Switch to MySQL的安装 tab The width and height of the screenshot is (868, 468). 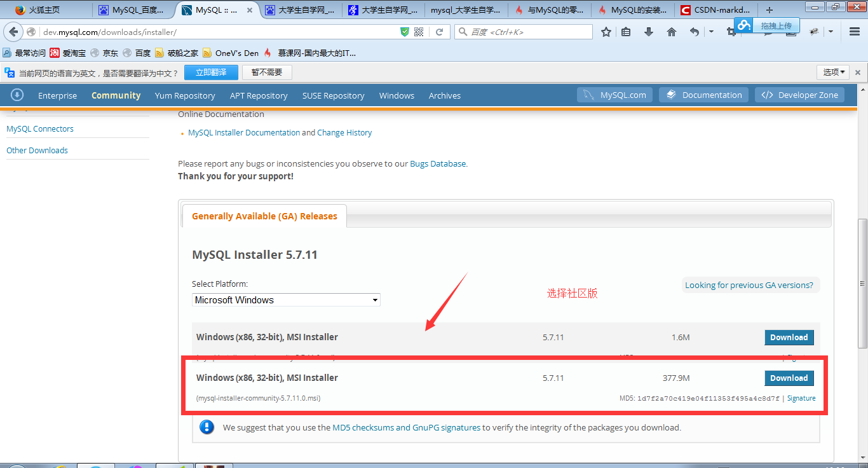[x=632, y=10]
